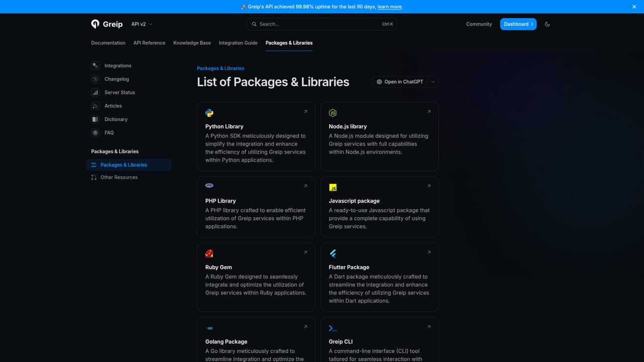This screenshot has height=362, width=644.
Task: Focus the Search input field
Action: pos(322,24)
